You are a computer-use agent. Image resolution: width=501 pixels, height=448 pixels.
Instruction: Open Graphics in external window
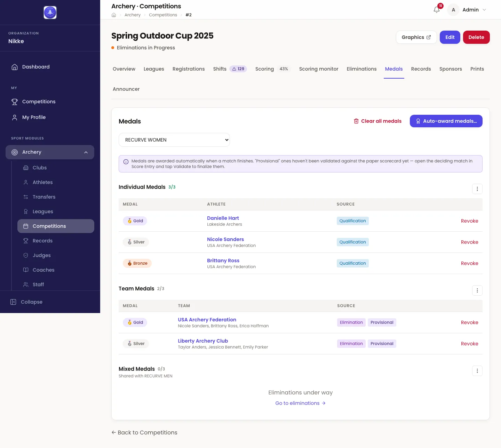tap(416, 37)
